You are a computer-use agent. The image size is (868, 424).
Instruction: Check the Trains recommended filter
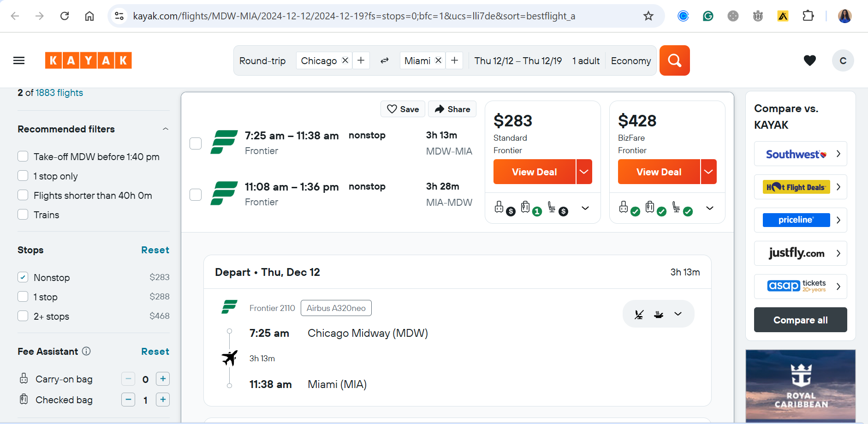tap(23, 215)
